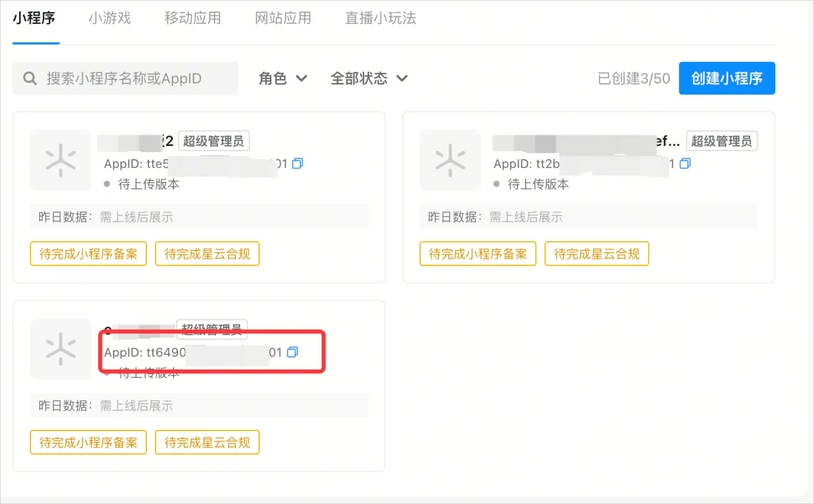Click 待完成小程序备案 on the first card

click(88, 254)
